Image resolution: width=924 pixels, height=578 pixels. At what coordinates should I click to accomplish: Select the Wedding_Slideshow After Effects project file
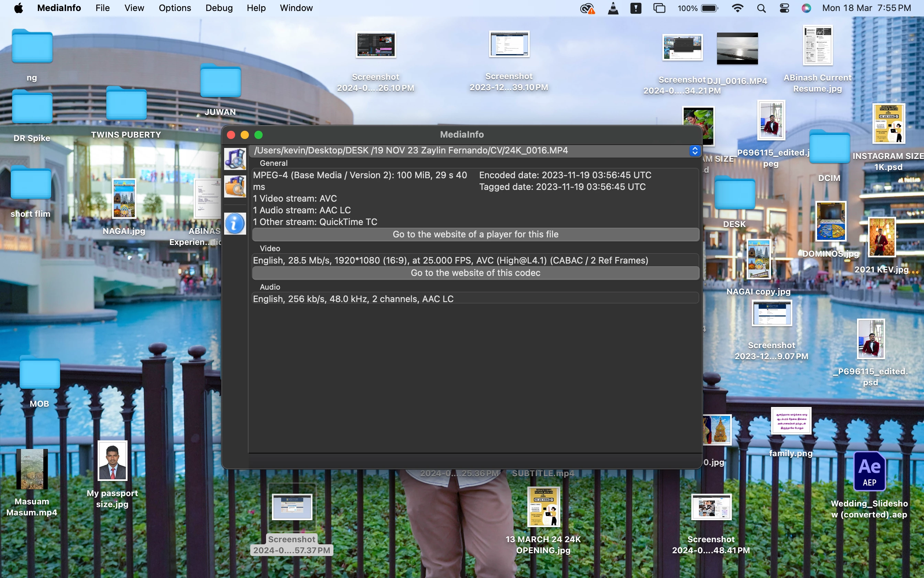[x=869, y=471]
